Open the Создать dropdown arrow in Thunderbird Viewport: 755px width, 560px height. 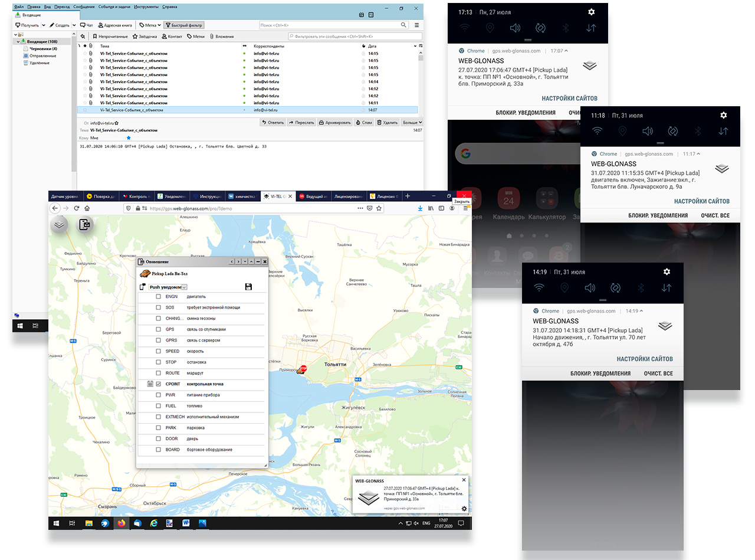click(74, 25)
